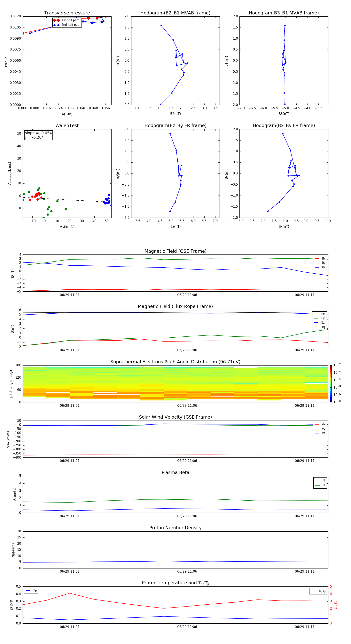This screenshot has width=351, height=644.
Task: Click '06/29 11:01' tick under GSE field plot
Action: click(x=70, y=295)
